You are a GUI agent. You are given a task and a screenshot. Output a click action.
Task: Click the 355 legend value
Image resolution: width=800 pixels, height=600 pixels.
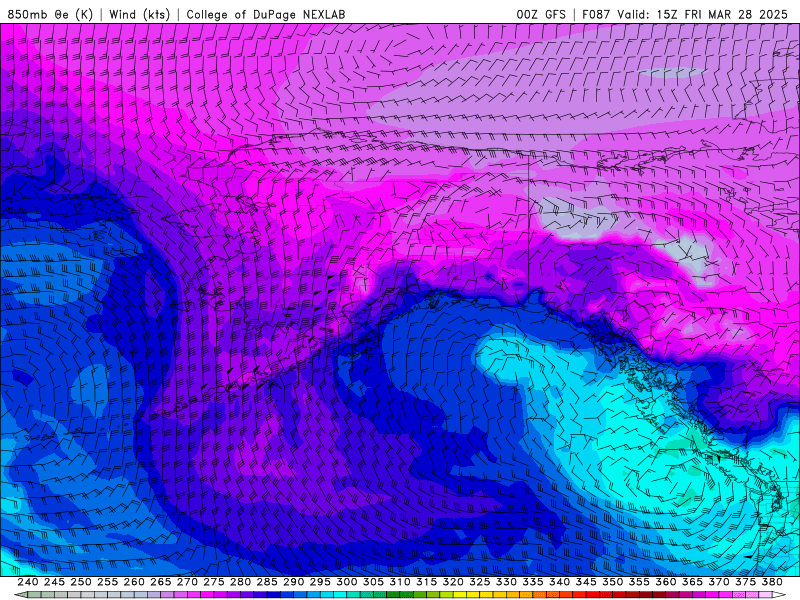coord(638,582)
